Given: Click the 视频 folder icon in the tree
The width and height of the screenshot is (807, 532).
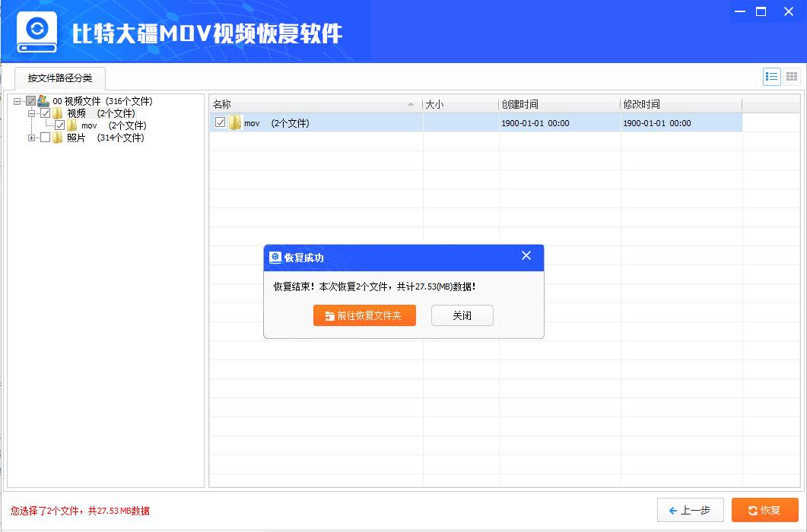Looking at the screenshot, I should [x=58, y=113].
